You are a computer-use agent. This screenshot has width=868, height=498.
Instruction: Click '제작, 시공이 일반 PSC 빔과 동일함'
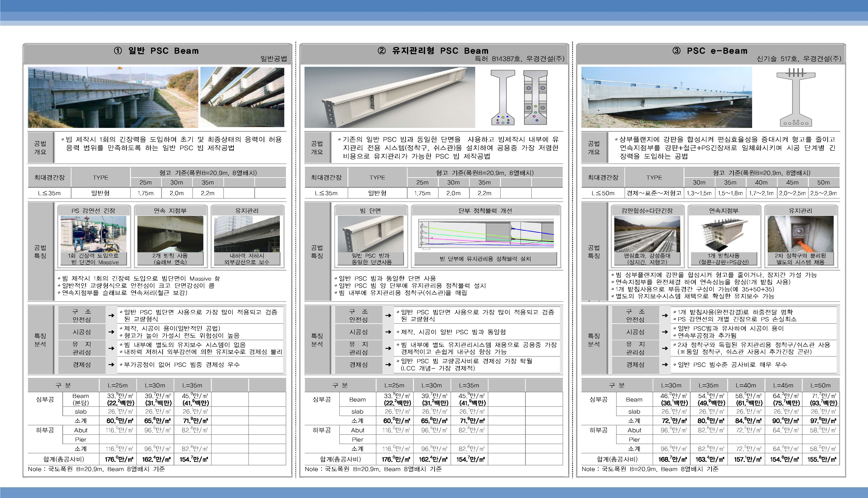[x=453, y=332]
